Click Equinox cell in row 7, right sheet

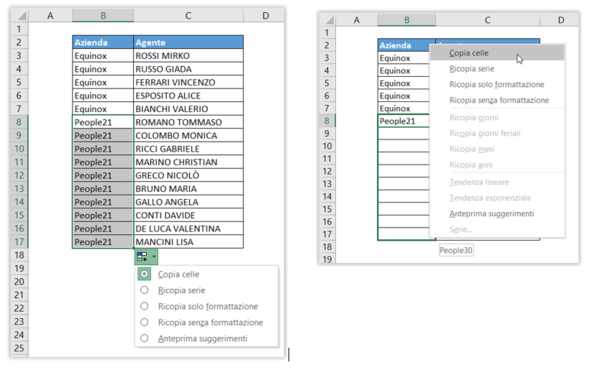404,108
